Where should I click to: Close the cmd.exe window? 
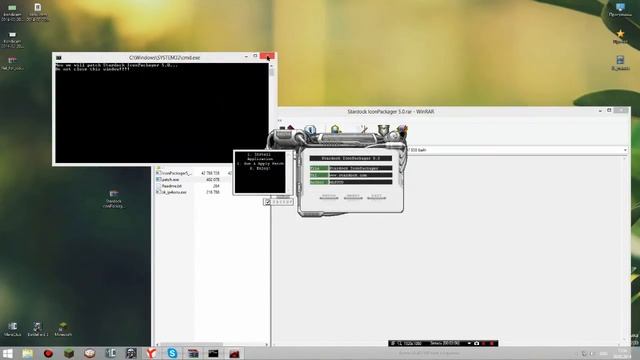click(267, 56)
